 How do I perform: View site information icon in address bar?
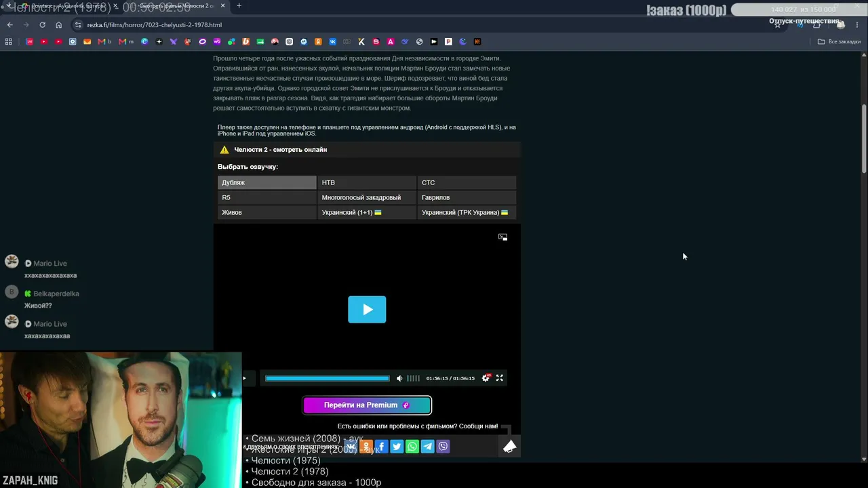(x=78, y=25)
